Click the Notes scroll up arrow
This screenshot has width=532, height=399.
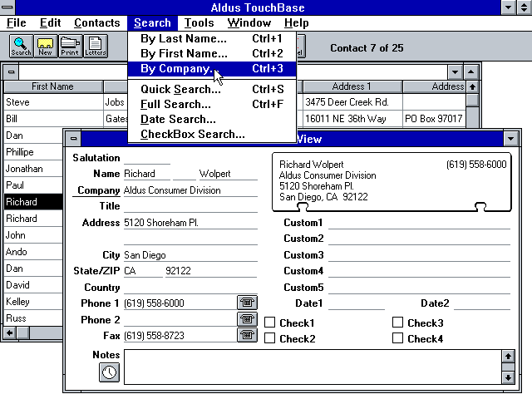[508, 356]
